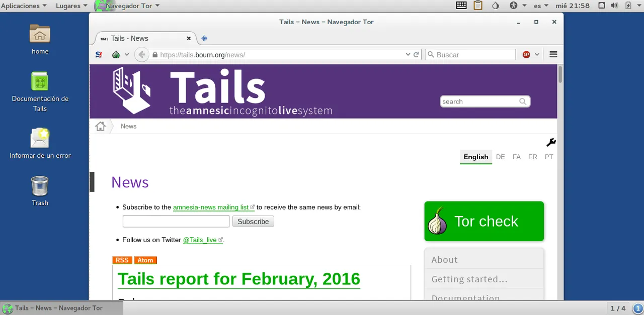Click the NoScript icon in browser toolbar

point(99,55)
